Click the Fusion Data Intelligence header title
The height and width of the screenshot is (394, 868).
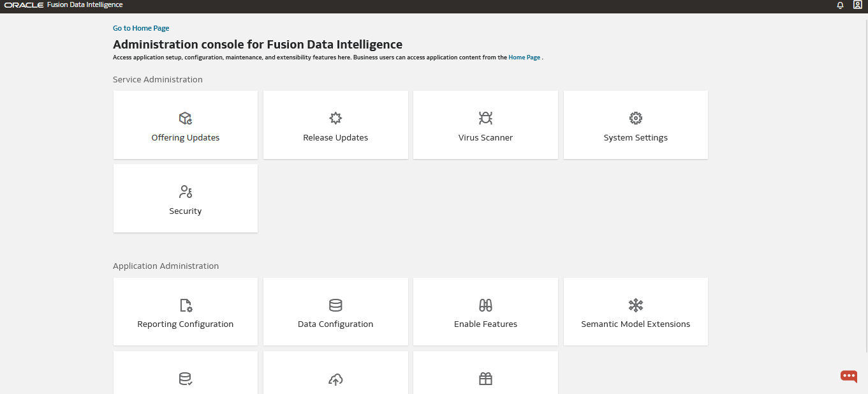click(x=85, y=5)
